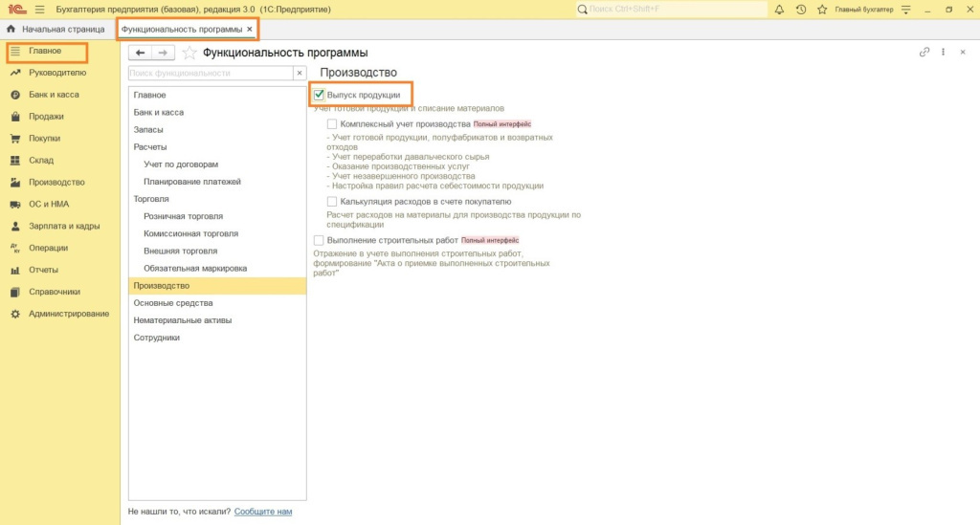Image resolution: width=980 pixels, height=525 pixels.
Task: Uncheck the Выпуск продукции checkbox
Action: tap(320, 95)
